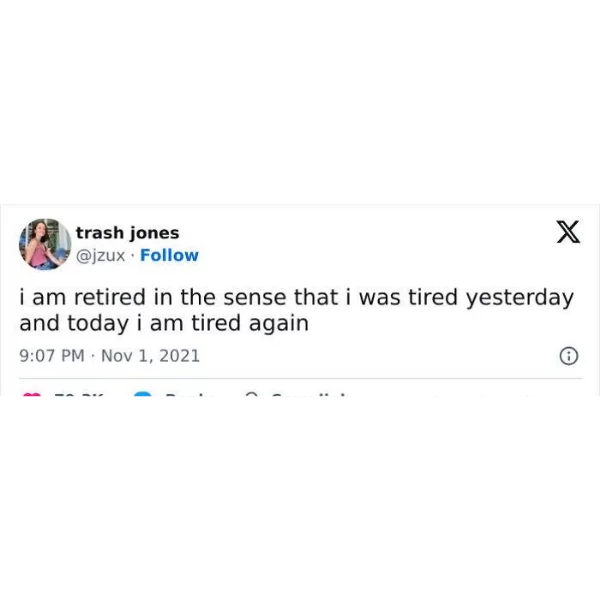
Task: Click the second line 'and today i am tired again'
Action: pos(164,324)
